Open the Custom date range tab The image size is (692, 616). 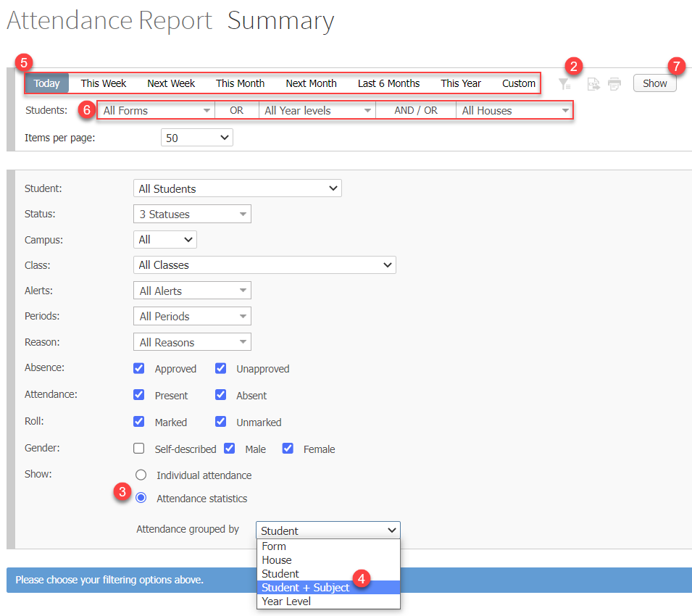point(518,83)
